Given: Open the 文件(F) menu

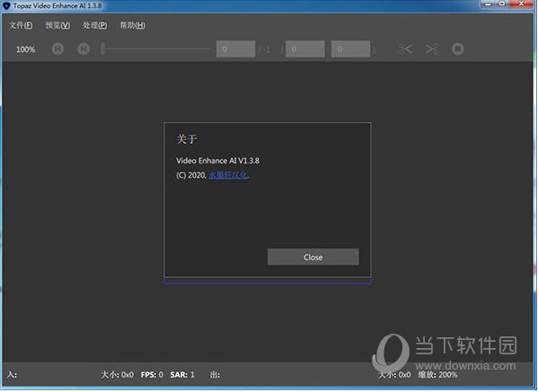Looking at the screenshot, I should [21, 25].
